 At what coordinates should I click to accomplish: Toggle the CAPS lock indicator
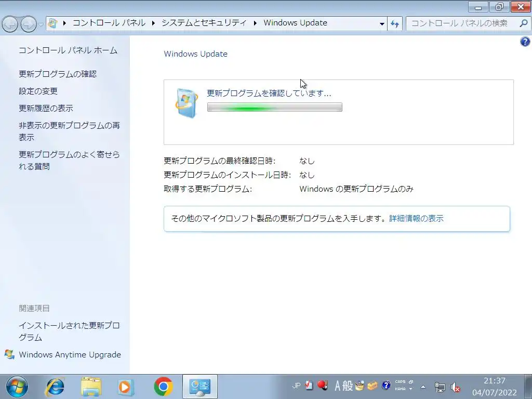pos(400,382)
